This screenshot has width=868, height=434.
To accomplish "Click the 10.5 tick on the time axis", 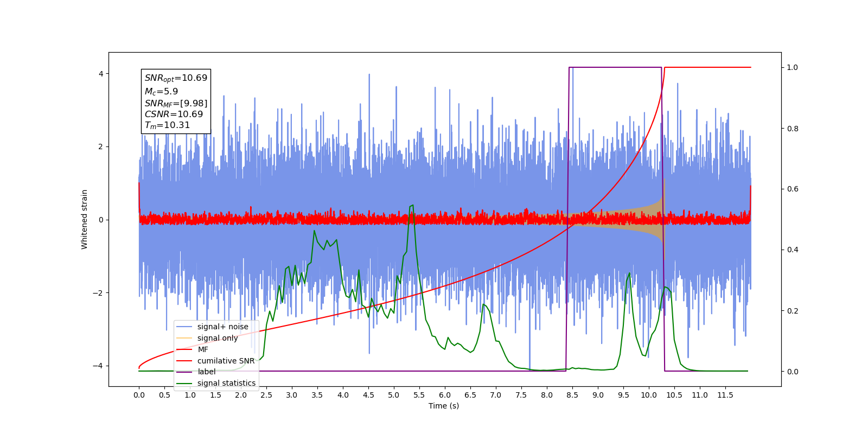I will pos(674,395).
